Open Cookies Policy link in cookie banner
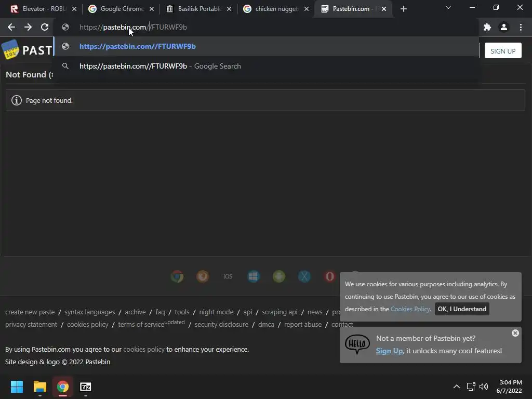 (410, 309)
